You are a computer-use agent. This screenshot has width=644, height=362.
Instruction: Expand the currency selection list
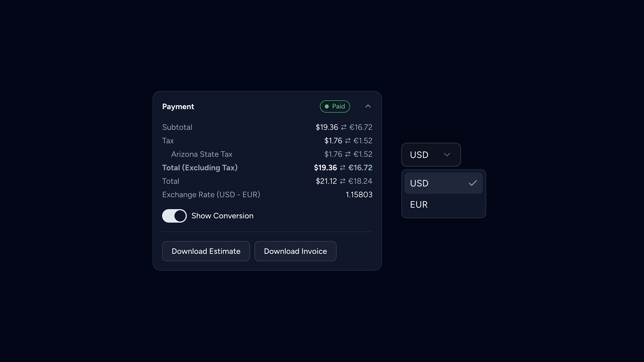click(431, 155)
